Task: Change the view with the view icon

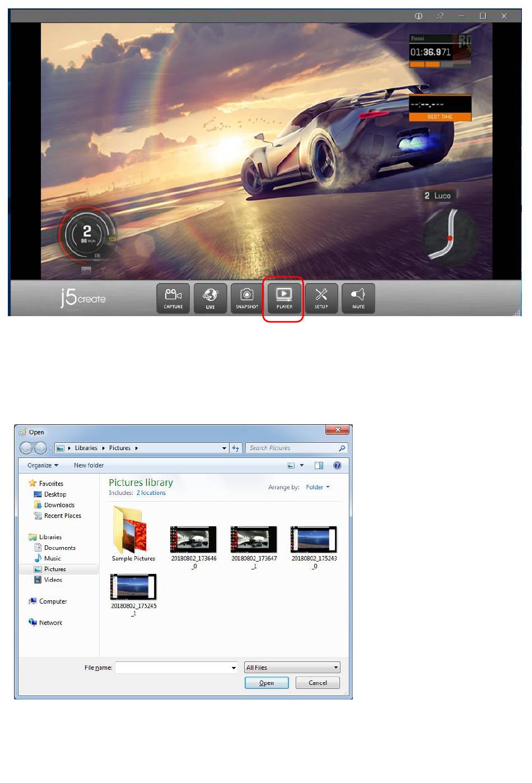Action: pyautogui.click(x=291, y=466)
